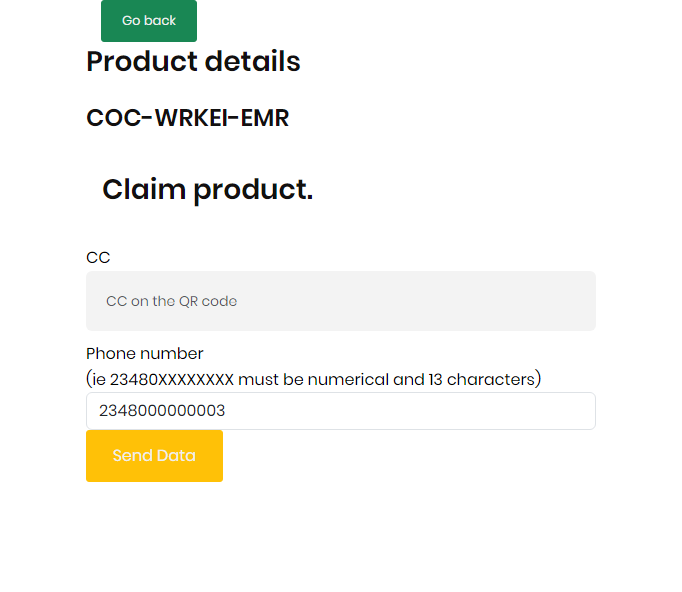Click the phone format hint text
Viewport: 682px width, 592px height.
[x=314, y=379]
